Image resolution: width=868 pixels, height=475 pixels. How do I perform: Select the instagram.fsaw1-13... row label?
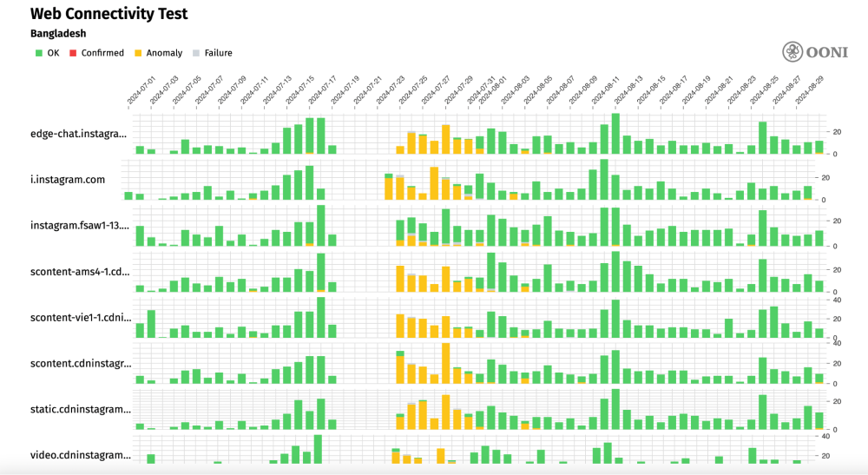click(79, 226)
